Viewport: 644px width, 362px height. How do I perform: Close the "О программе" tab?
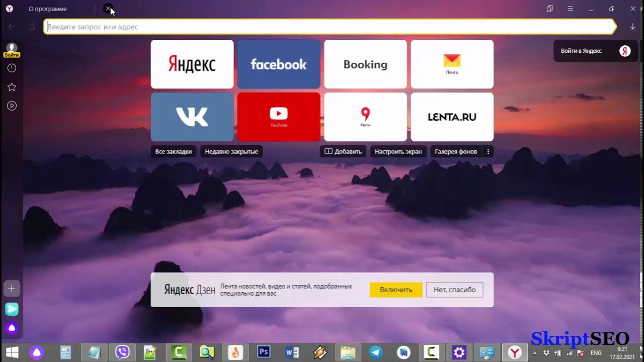coord(108,9)
